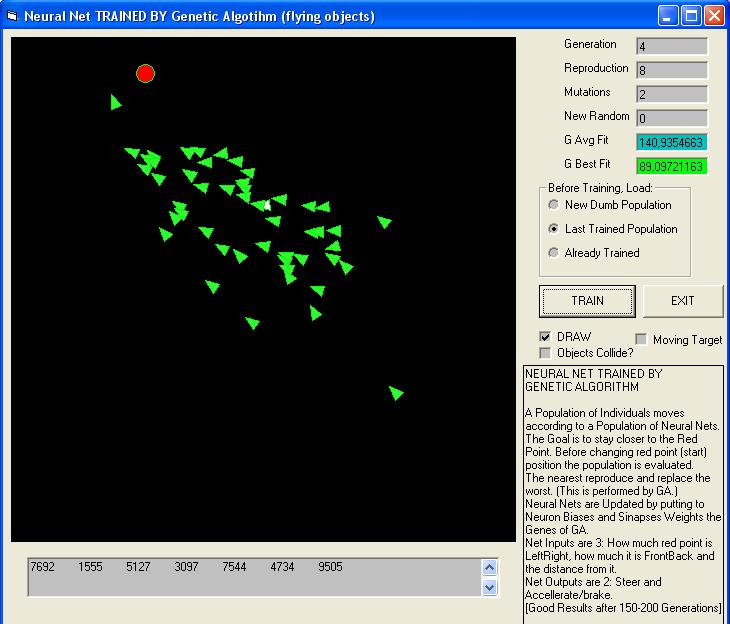This screenshot has height=624, width=730.
Task: Enable the Moving Target checkbox
Action: pyautogui.click(x=641, y=340)
